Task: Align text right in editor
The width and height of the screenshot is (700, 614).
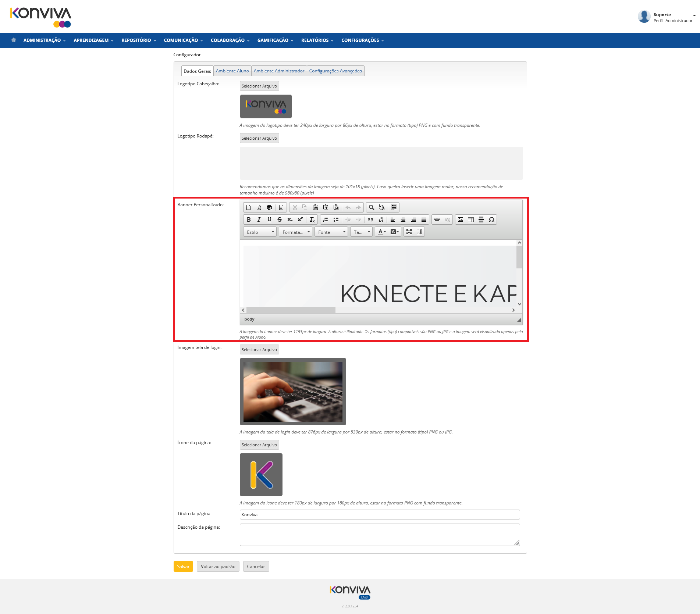Action: [x=413, y=219]
